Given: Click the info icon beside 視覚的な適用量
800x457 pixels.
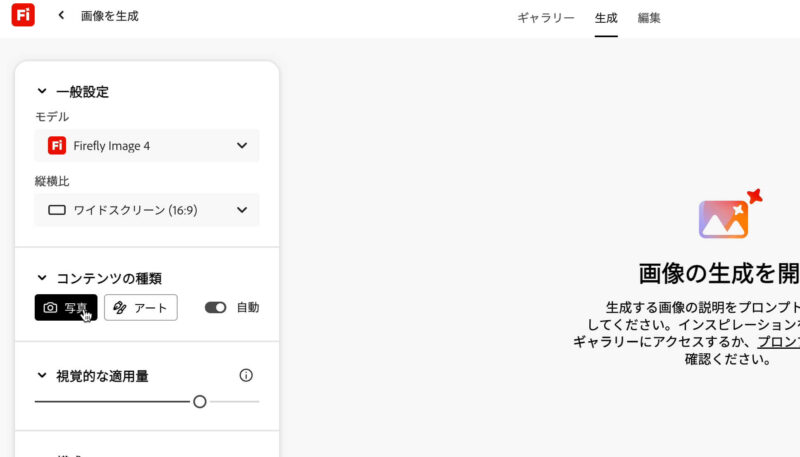Looking at the screenshot, I should pos(246,375).
